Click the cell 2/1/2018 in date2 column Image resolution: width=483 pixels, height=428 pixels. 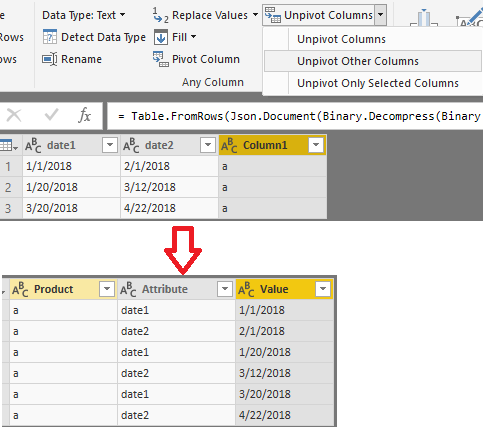169,166
